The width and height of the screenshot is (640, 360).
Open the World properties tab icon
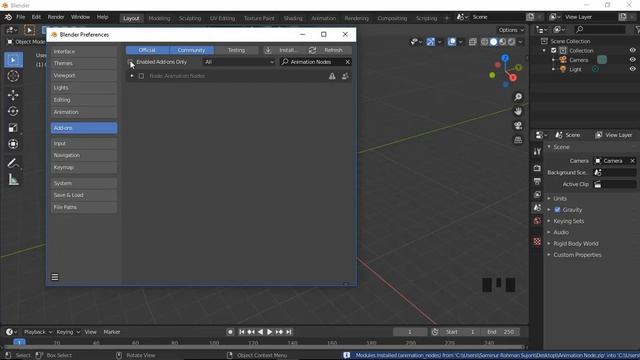point(537,221)
